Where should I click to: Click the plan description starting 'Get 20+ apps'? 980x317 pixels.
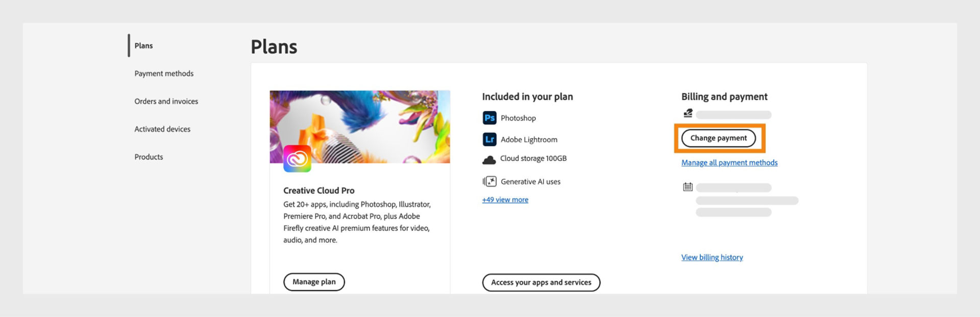pos(357,222)
